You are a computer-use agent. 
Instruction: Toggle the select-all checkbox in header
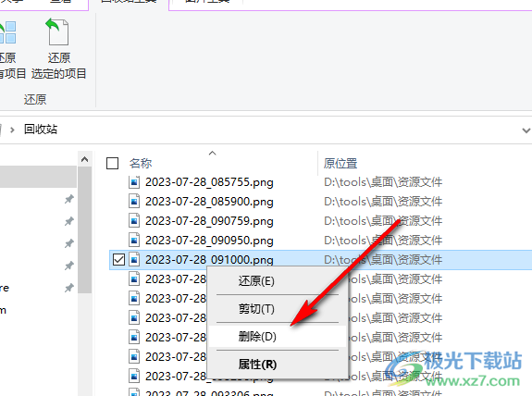[x=112, y=163]
